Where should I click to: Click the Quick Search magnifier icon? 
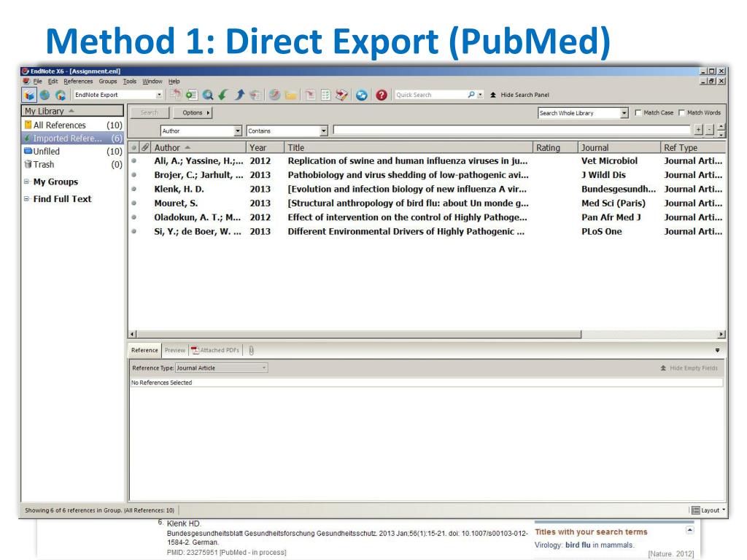[471, 95]
